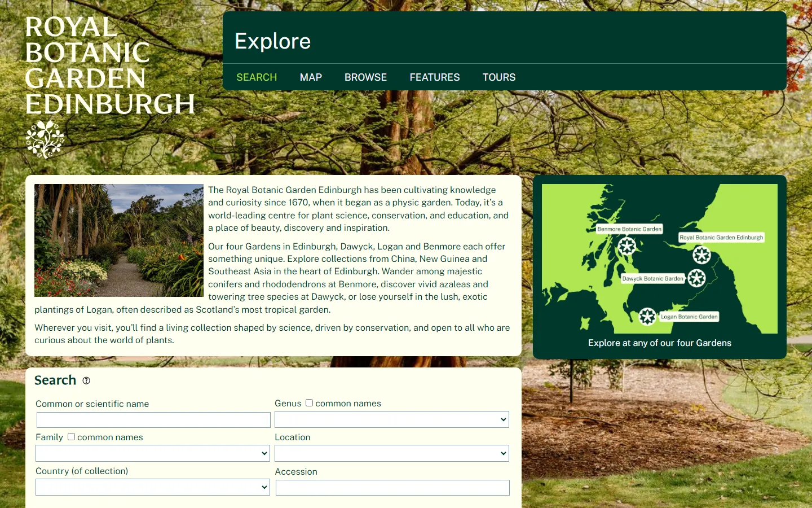812x508 pixels.
Task: Click the Royal Botanic Garden Edinburgh map label
Action: click(721, 238)
